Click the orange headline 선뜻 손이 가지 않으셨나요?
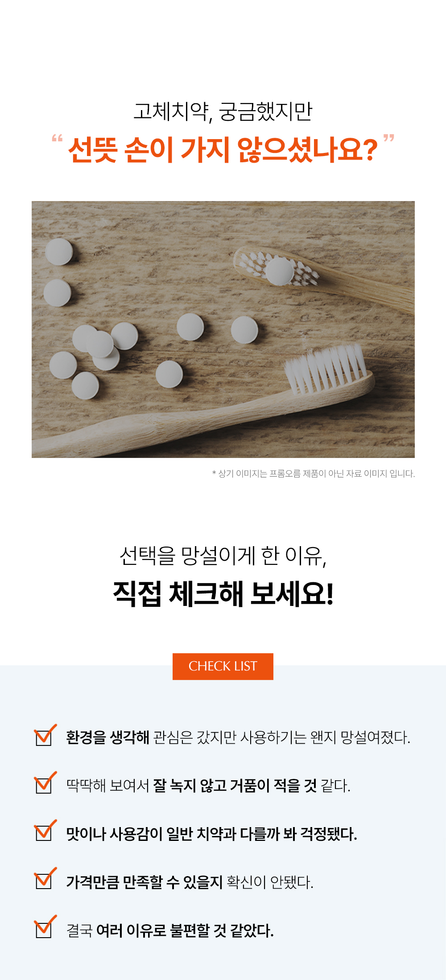This screenshot has height=980, width=446. pos(223,150)
